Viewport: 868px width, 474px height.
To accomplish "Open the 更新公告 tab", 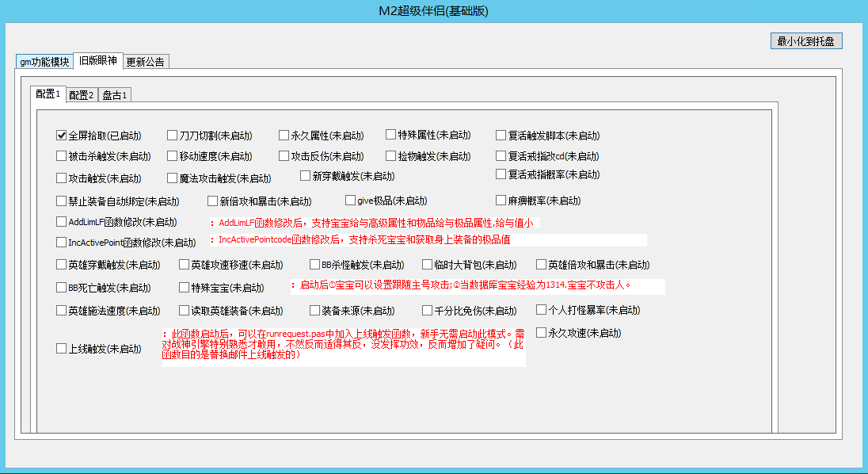I will click(145, 62).
